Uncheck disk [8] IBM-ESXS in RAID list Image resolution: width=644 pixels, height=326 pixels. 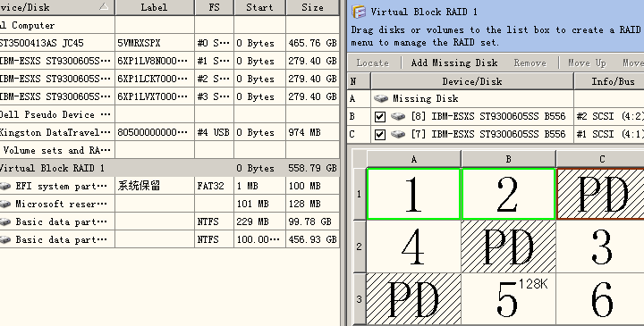(x=380, y=117)
